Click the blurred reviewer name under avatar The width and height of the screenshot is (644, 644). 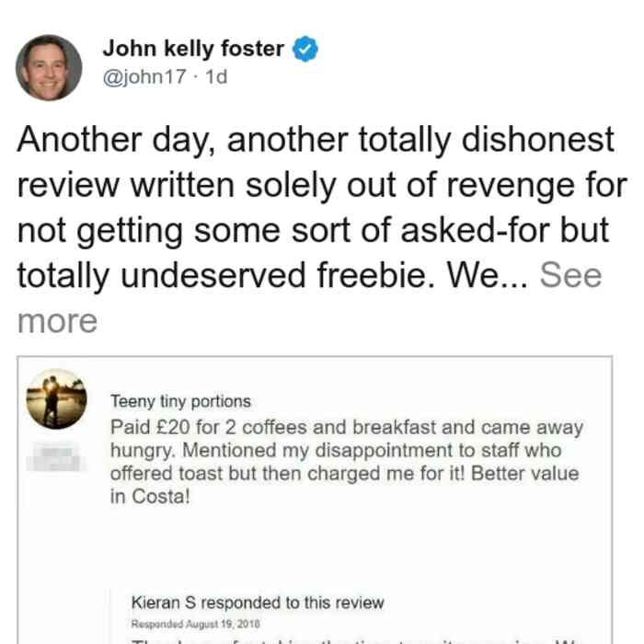coord(56,456)
